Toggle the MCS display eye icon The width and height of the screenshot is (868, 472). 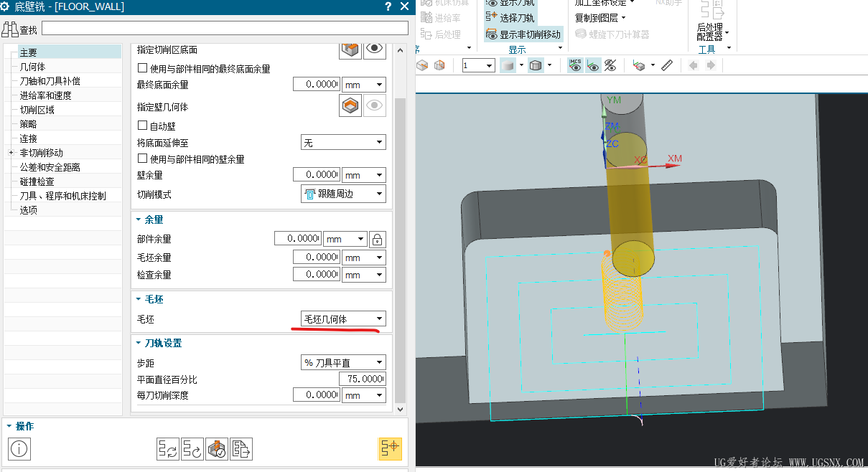(x=575, y=65)
